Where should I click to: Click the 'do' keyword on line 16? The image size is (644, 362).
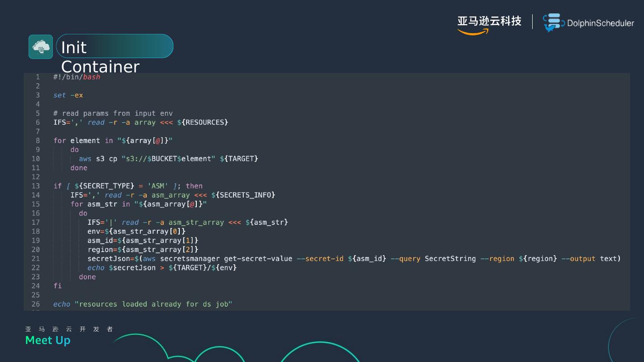coord(83,213)
